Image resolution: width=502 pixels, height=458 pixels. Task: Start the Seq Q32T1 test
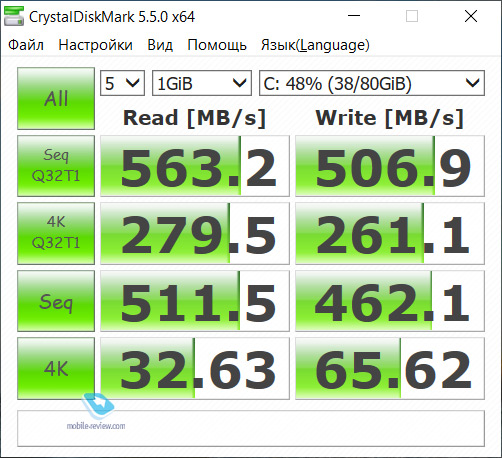point(56,166)
